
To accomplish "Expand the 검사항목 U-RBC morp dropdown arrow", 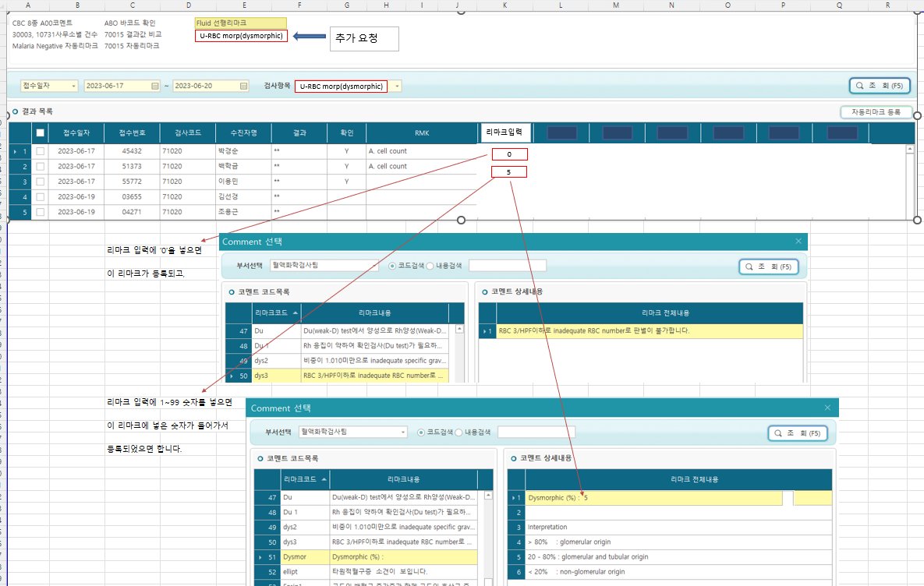I will [x=398, y=86].
